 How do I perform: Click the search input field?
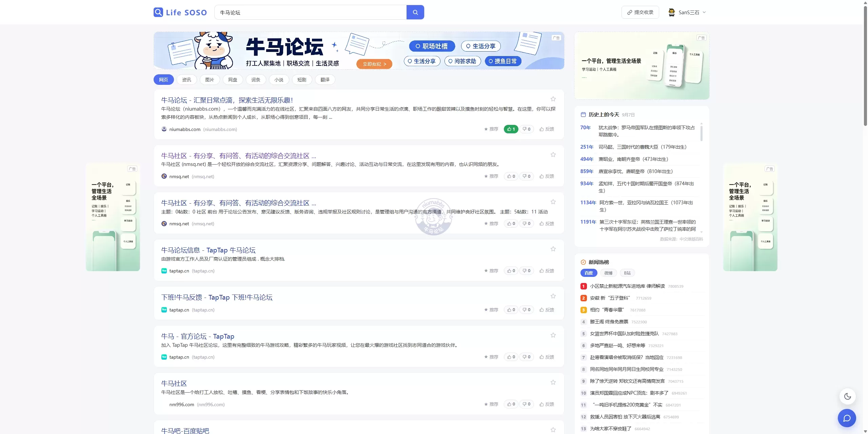point(310,12)
